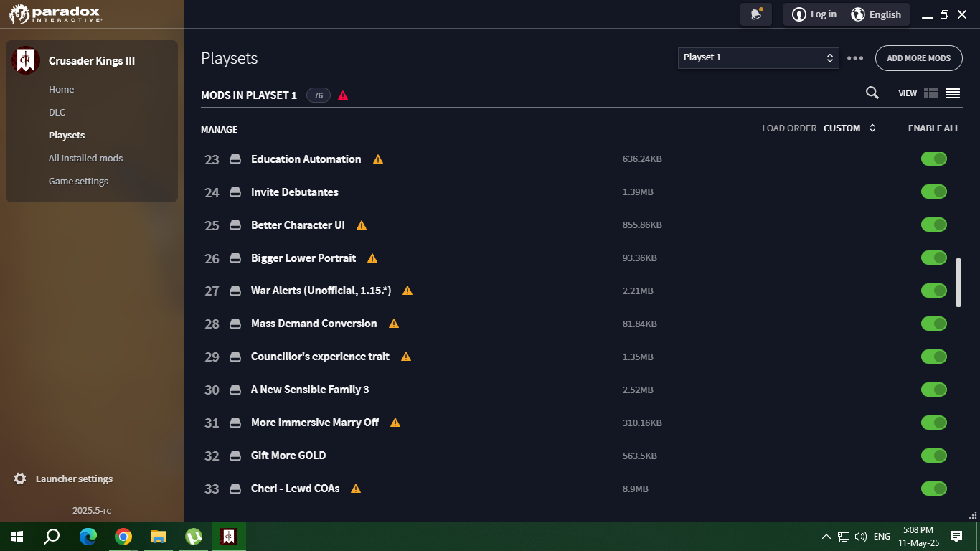Viewport: 980px width, 551px height.
Task: Disable the Education Automation mod toggle
Action: point(934,159)
